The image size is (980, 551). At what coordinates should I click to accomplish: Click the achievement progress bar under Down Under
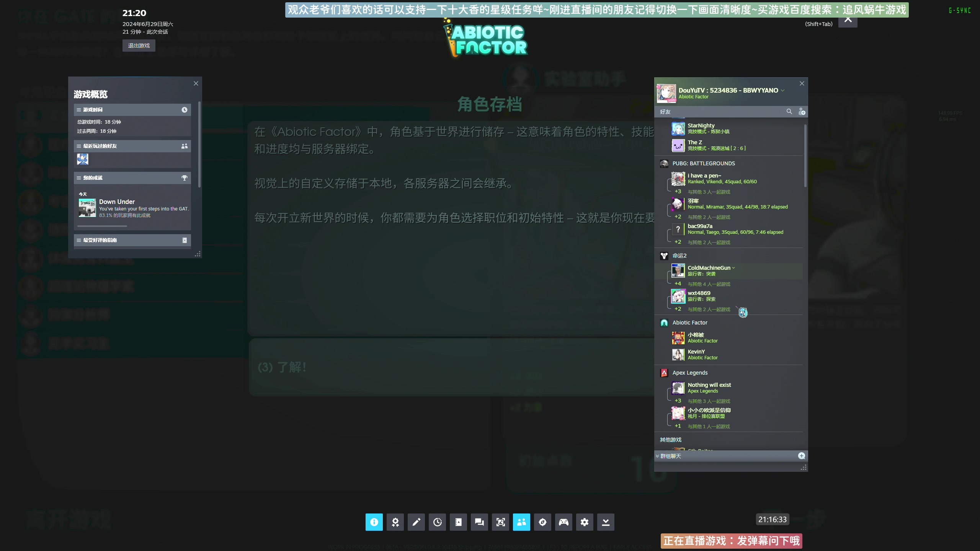[x=102, y=226]
